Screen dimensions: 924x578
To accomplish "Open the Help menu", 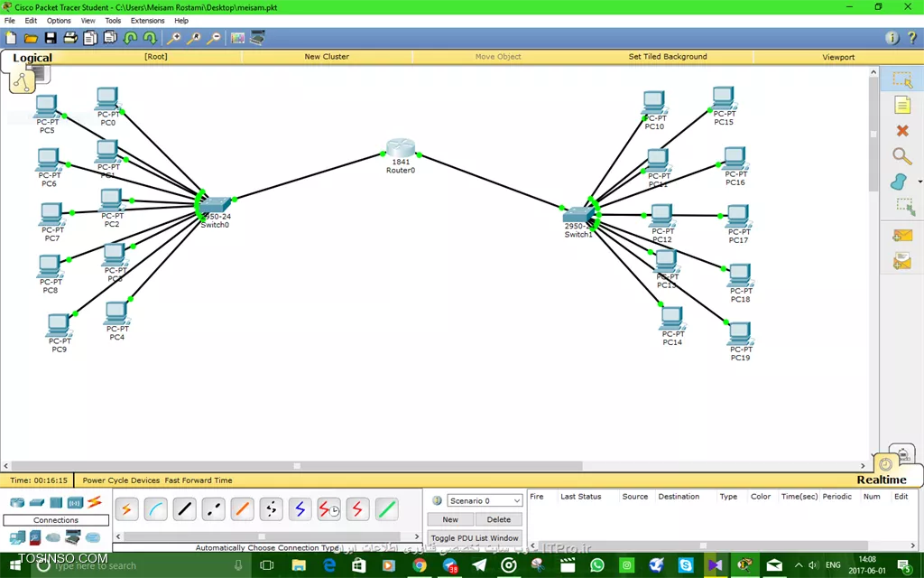I will click(x=181, y=21).
